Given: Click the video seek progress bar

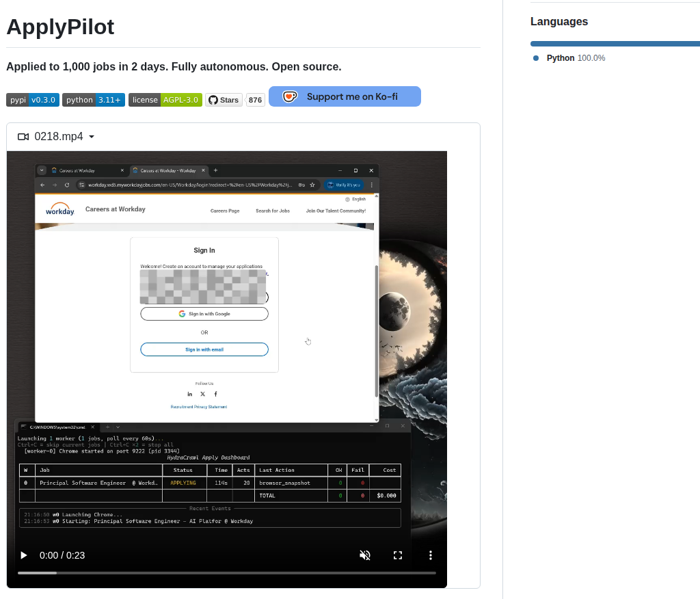Looking at the screenshot, I should pyautogui.click(x=227, y=572).
